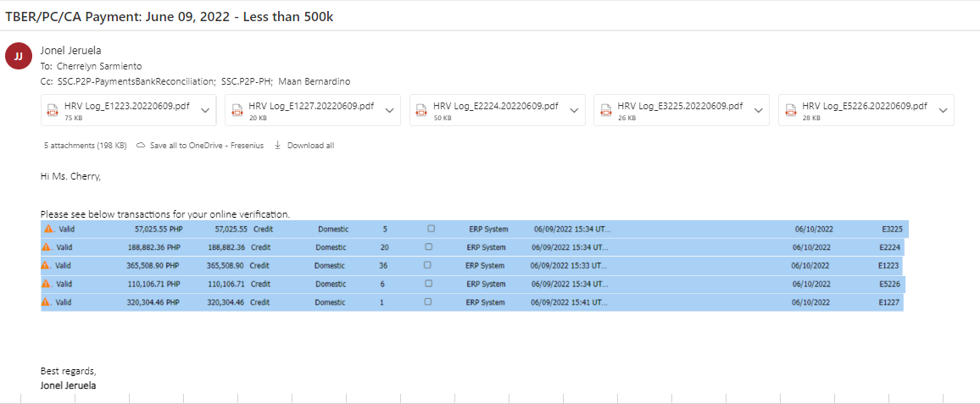Tick checkbox in the E3225 row

432,229
